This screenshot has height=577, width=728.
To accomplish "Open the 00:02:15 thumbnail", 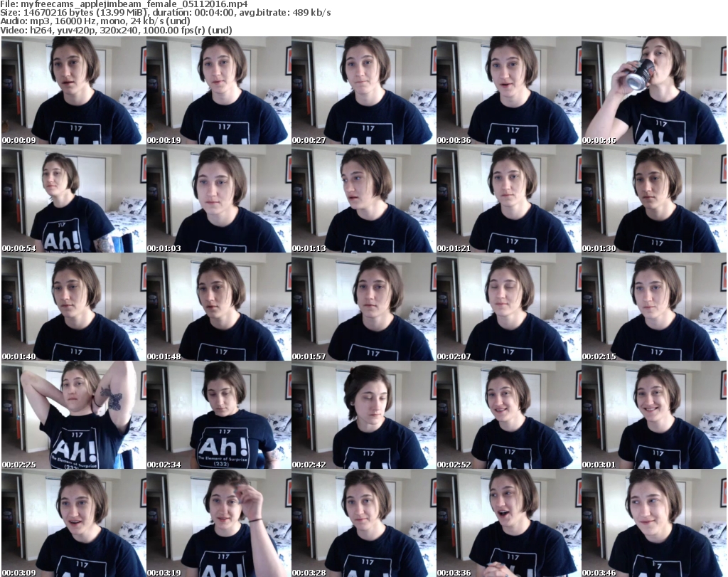I will pyautogui.click(x=654, y=307).
